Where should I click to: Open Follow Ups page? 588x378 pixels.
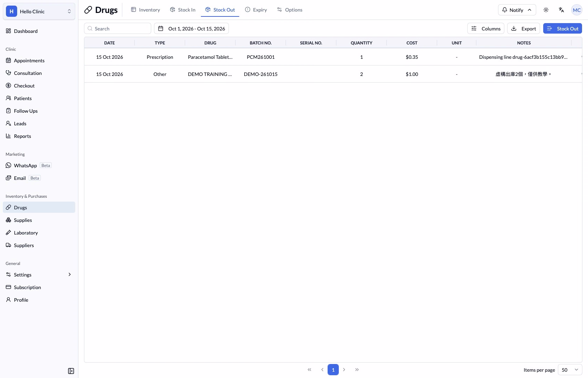click(x=39, y=111)
